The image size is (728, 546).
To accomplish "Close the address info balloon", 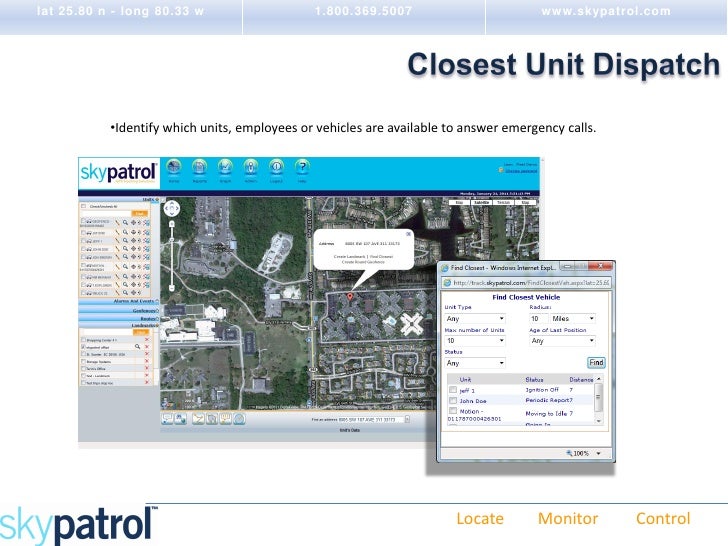I will point(408,234).
